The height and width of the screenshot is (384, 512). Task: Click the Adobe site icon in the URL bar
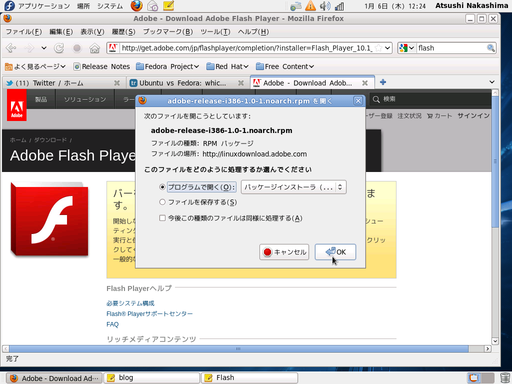(x=113, y=48)
